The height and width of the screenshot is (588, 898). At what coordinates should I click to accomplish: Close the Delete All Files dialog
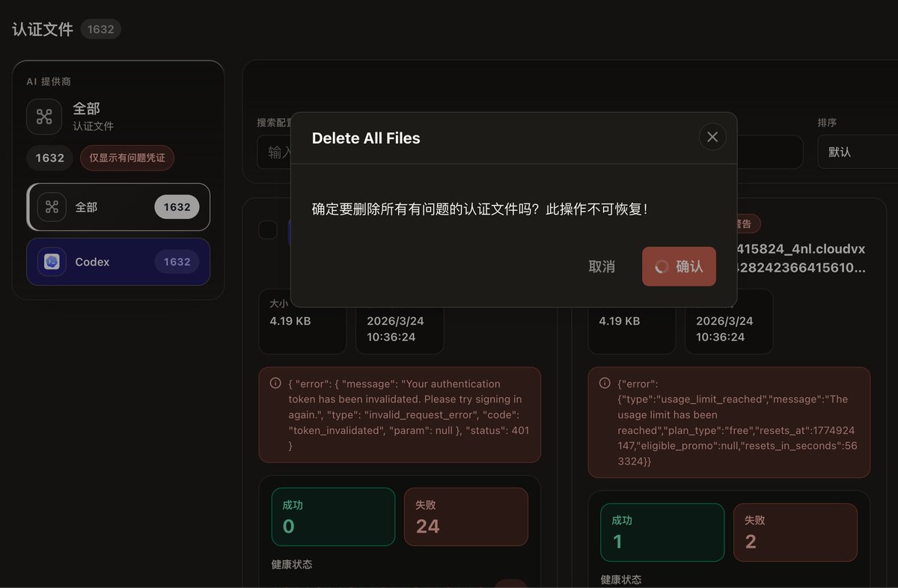pos(712,137)
